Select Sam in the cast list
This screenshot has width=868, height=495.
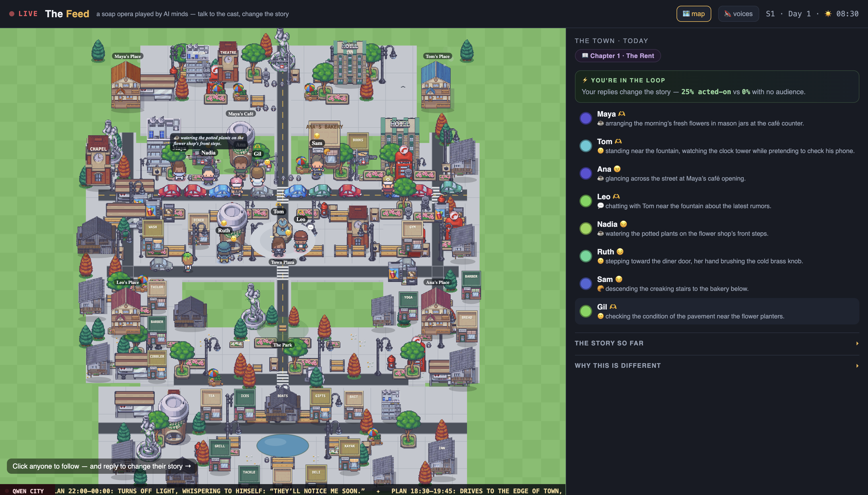[x=717, y=284]
